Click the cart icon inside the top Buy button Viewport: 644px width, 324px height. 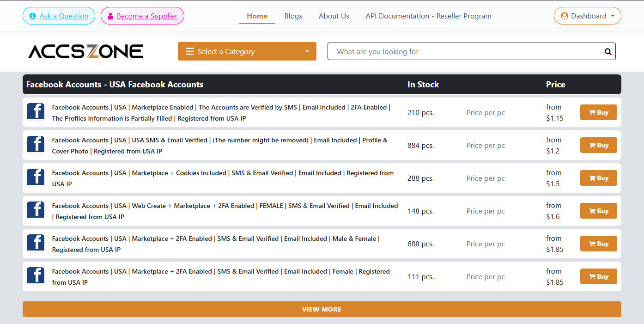pyautogui.click(x=593, y=112)
